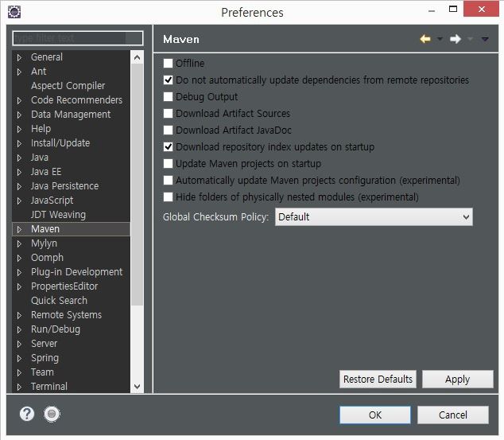Uncheck Do not automatically update dependencies
The width and height of the screenshot is (504, 440).
click(x=168, y=80)
